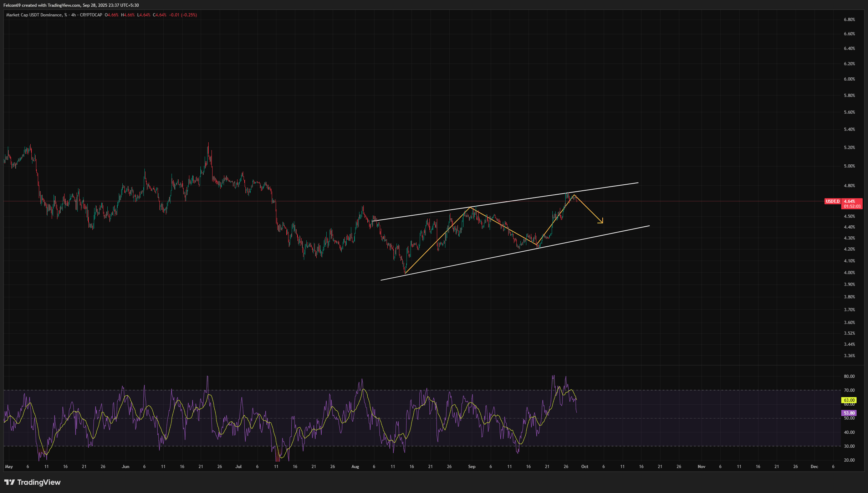Click the Nov label on time axis
Image resolution: width=868 pixels, height=493 pixels.
(x=701, y=467)
